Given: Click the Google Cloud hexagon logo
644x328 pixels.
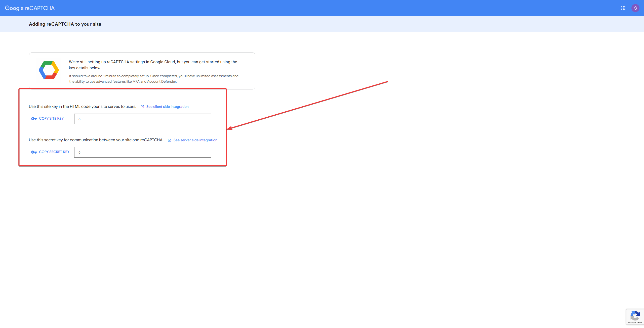Looking at the screenshot, I should pyautogui.click(x=49, y=70).
